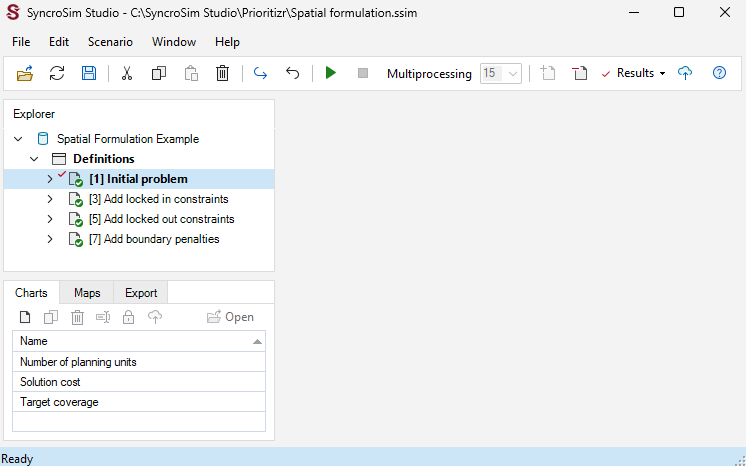Click the refresh icon in toolbar
The image size is (746, 466).
[x=57, y=73]
